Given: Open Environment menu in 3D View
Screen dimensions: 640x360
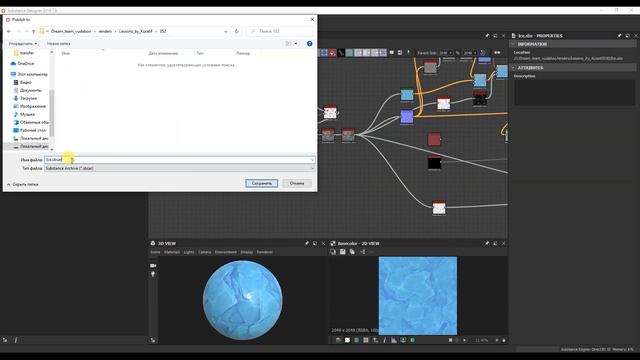Looking at the screenshot, I should 226,252.
